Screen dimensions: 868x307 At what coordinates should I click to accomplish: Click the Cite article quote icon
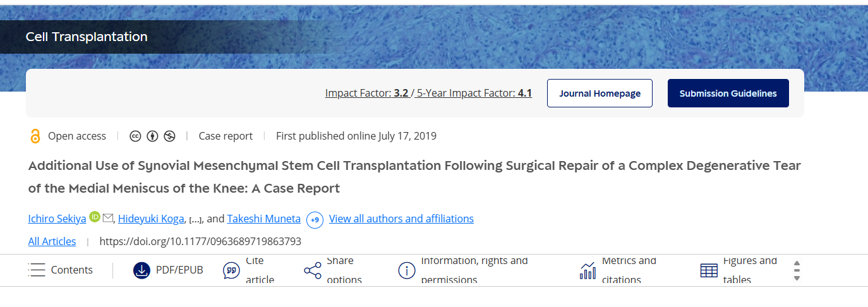pyautogui.click(x=231, y=270)
